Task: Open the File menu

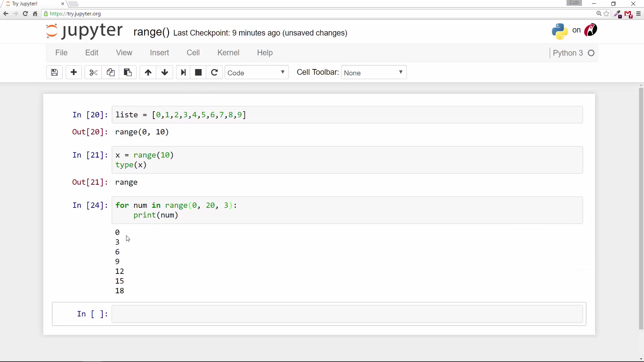Action: pos(61,53)
